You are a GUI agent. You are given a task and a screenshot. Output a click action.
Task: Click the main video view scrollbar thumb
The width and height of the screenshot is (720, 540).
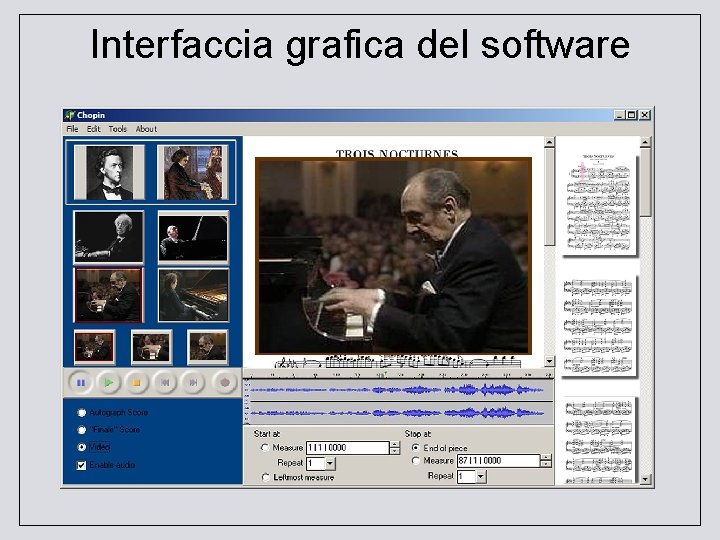549,197
